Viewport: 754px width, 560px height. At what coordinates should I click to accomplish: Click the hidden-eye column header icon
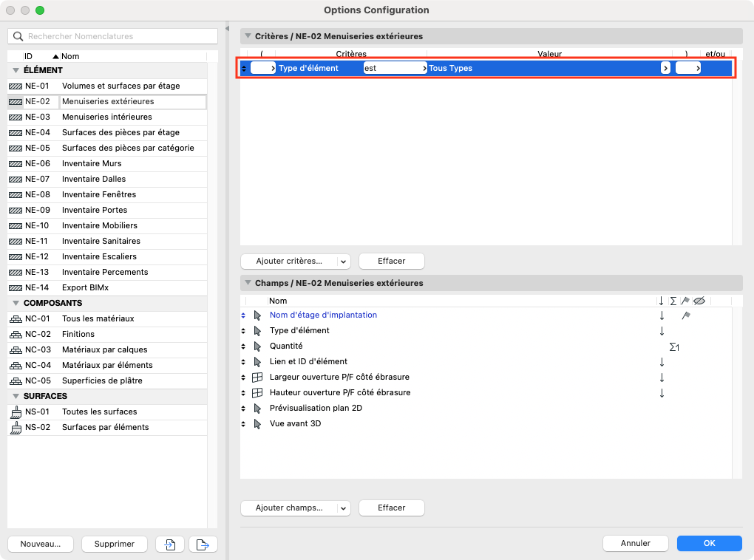pos(699,301)
